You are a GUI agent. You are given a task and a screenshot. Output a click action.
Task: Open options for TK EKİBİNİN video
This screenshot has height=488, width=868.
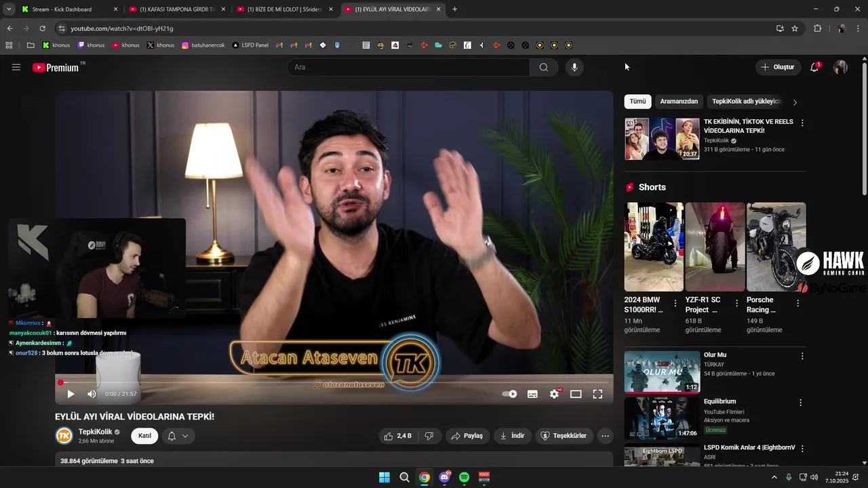pyautogui.click(x=802, y=123)
